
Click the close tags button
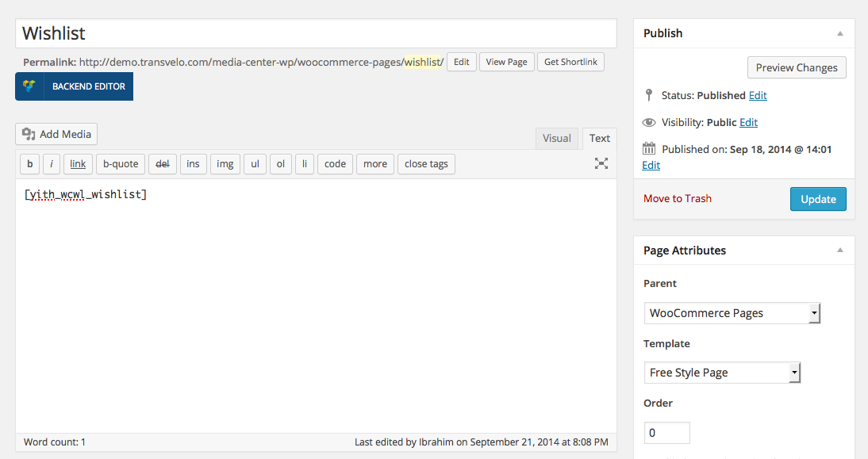[x=426, y=163]
